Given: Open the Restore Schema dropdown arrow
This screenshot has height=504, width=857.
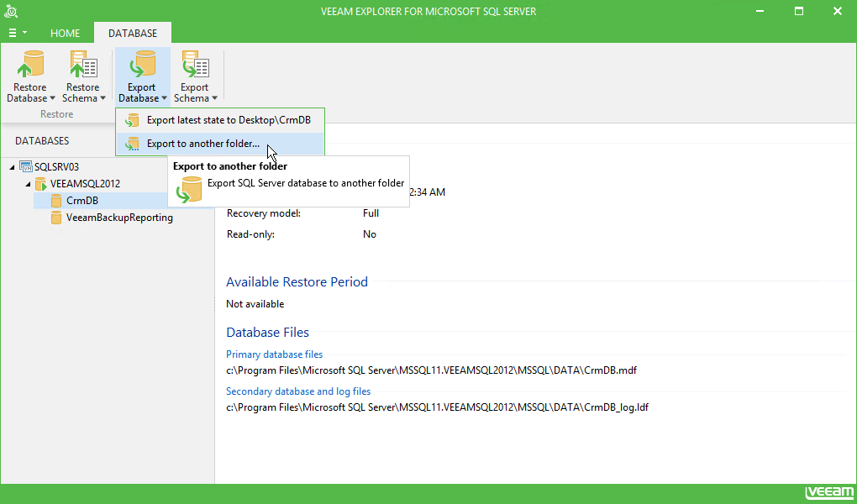Looking at the screenshot, I should [x=103, y=98].
